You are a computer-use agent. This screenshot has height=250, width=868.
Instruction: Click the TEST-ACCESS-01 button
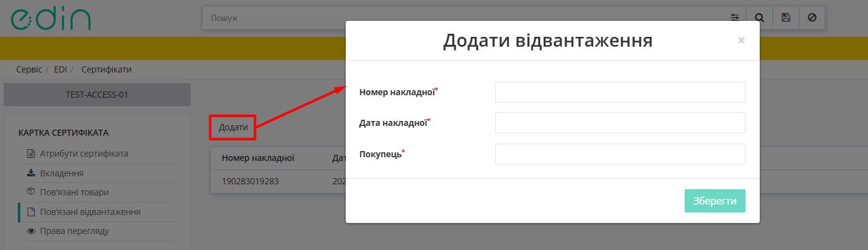[x=97, y=95]
